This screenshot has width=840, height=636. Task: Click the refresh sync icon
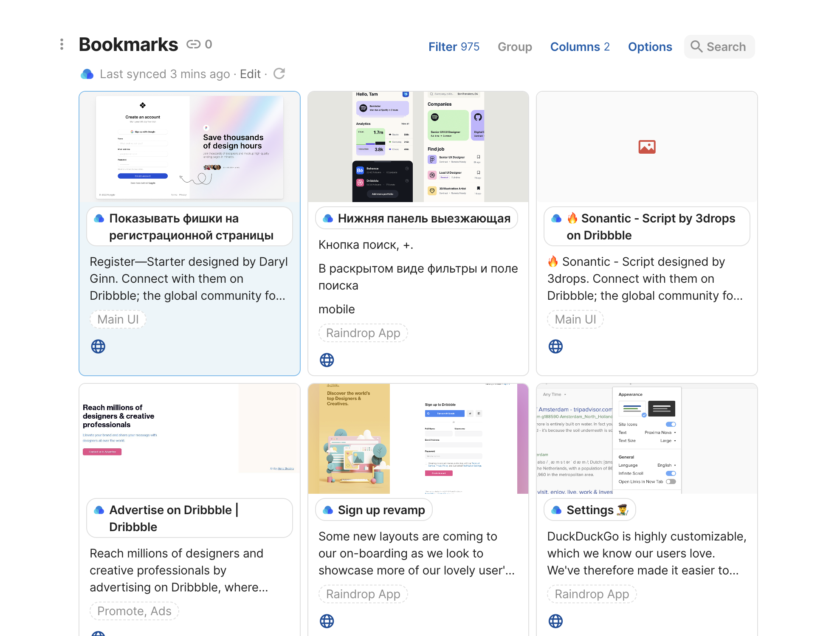click(279, 74)
